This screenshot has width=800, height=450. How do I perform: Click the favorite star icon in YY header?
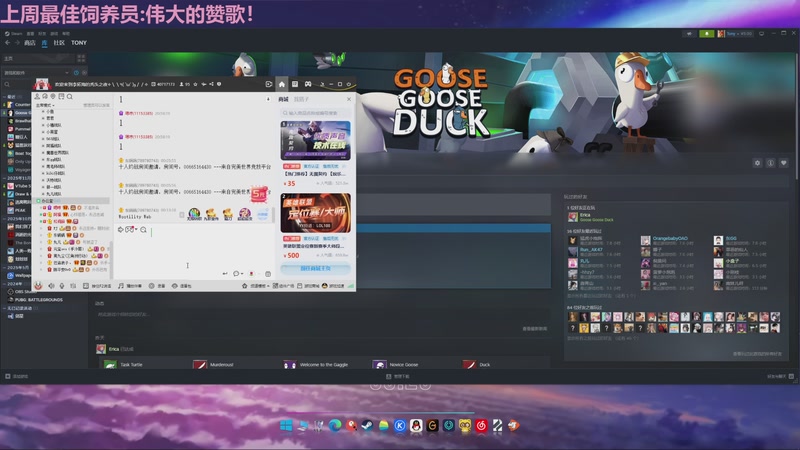(x=195, y=84)
